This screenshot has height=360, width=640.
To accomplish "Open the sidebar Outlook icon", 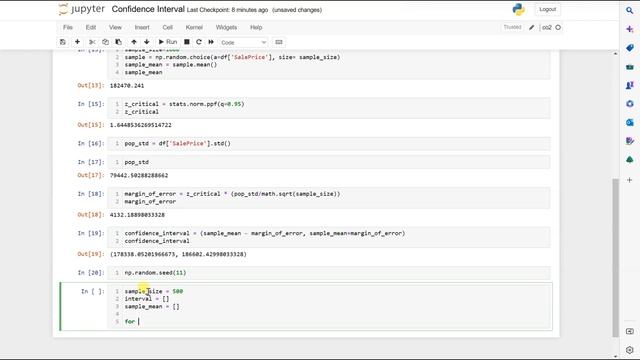I will [629, 122].
